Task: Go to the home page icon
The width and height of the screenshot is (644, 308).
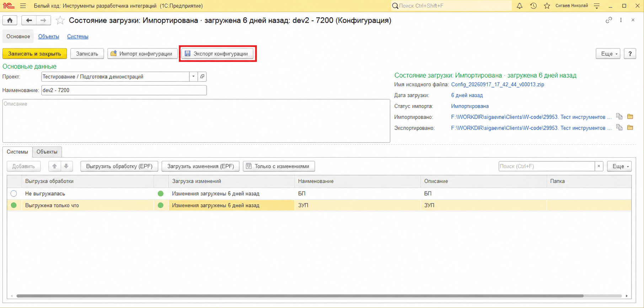Action: click(x=10, y=21)
